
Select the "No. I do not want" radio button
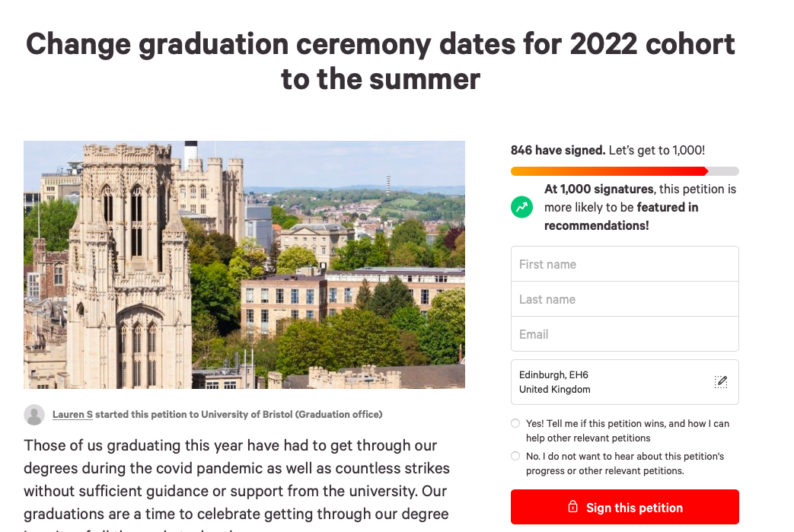515,457
